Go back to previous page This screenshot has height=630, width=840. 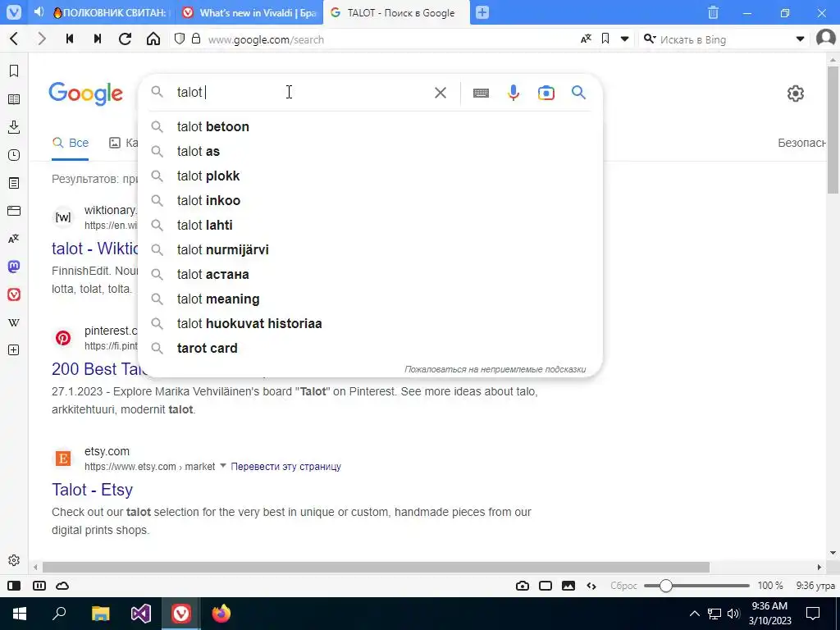click(x=15, y=39)
